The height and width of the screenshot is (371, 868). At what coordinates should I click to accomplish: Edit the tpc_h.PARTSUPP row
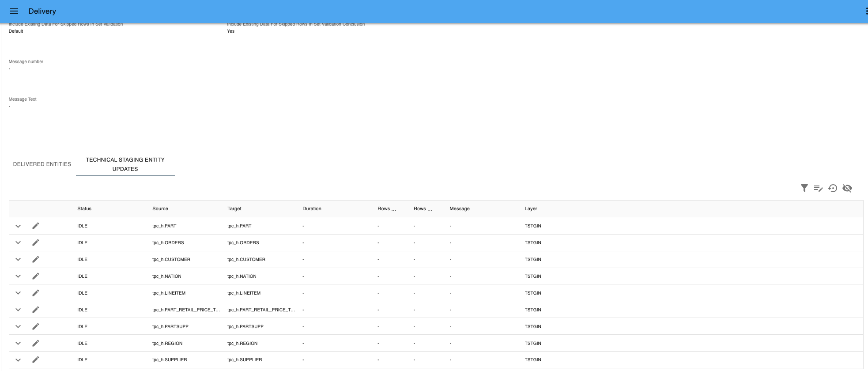36,326
